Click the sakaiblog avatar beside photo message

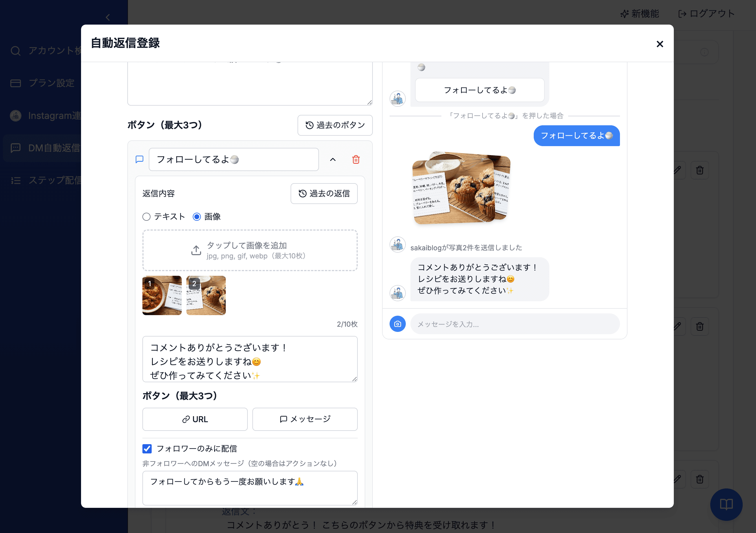click(x=398, y=245)
